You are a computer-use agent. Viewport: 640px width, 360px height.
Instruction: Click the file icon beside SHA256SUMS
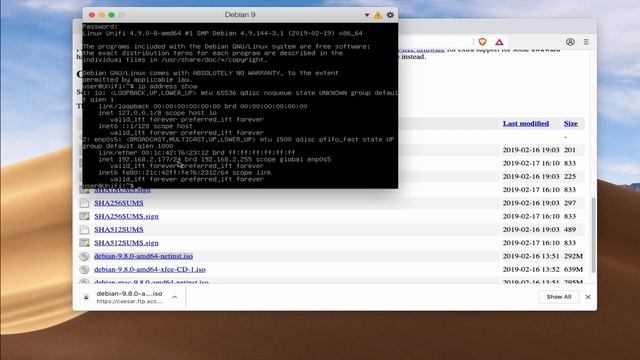[84, 203]
